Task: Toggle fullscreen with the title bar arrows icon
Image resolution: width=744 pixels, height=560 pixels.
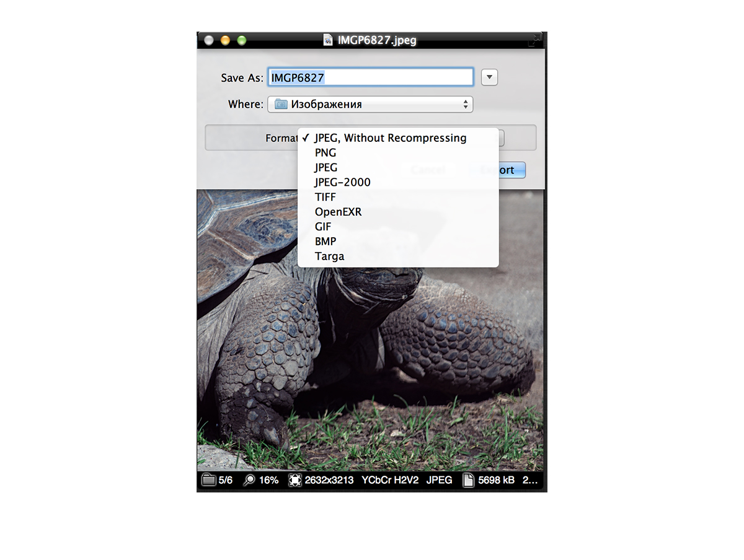Action: (x=534, y=40)
